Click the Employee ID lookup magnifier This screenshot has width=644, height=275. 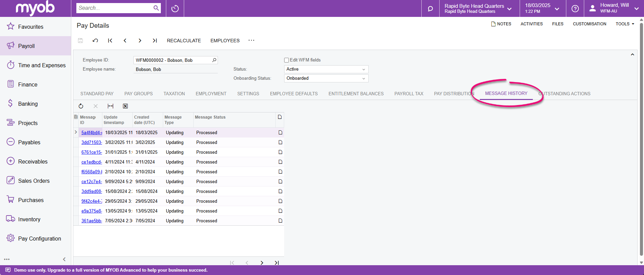coord(214,60)
